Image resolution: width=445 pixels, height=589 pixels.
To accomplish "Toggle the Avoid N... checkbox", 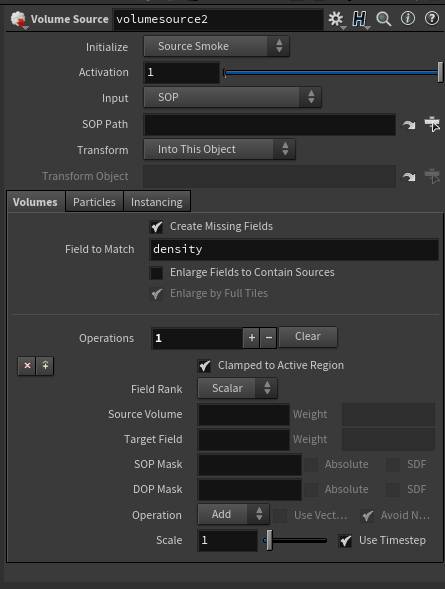I will (367, 516).
